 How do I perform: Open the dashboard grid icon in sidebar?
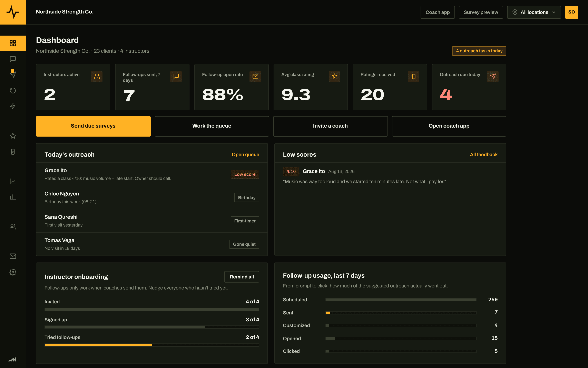tap(13, 43)
